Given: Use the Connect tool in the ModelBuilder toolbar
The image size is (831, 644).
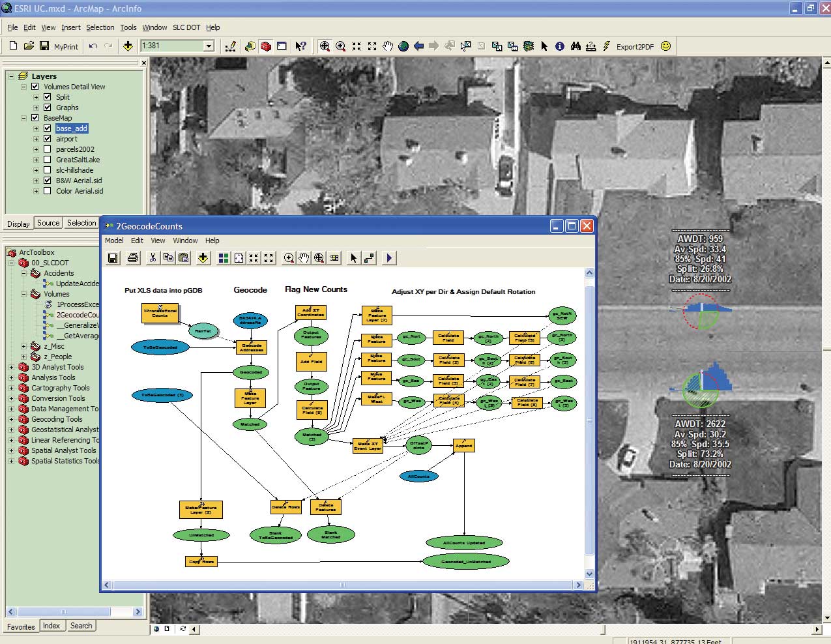Looking at the screenshot, I should [x=370, y=257].
